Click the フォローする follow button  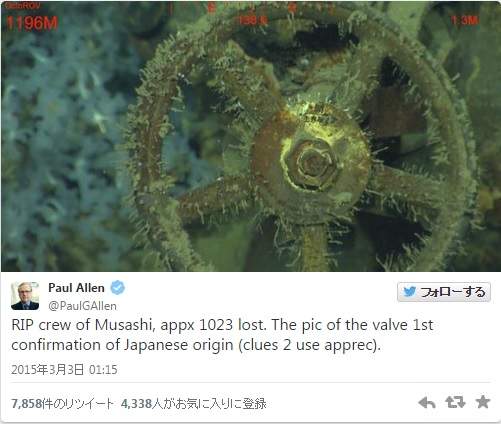(444, 292)
